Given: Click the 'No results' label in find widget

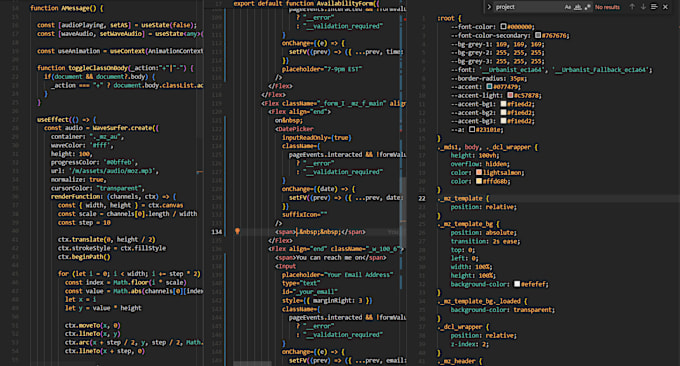Looking at the screenshot, I should point(607,7).
